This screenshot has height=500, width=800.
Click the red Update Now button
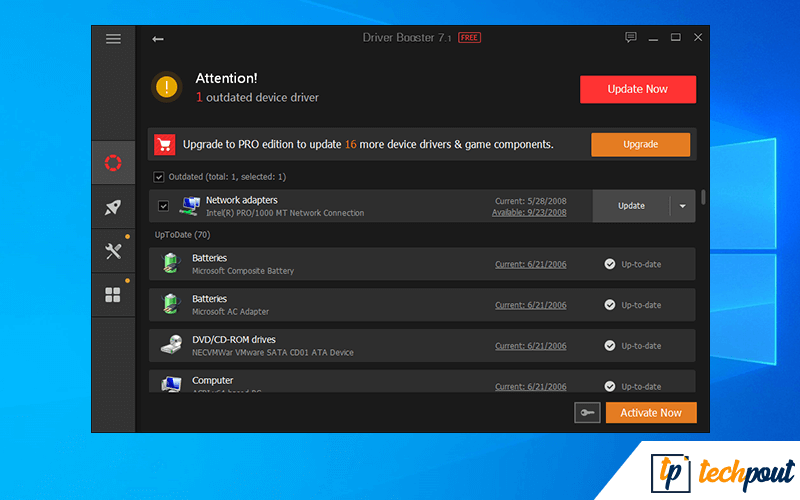point(637,89)
